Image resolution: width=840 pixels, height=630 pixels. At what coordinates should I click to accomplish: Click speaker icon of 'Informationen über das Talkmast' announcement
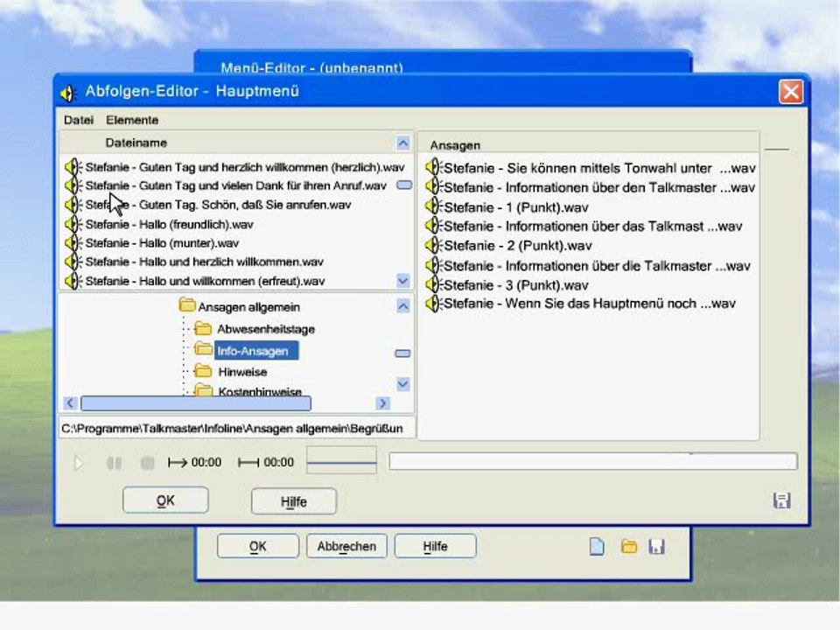pos(433,226)
